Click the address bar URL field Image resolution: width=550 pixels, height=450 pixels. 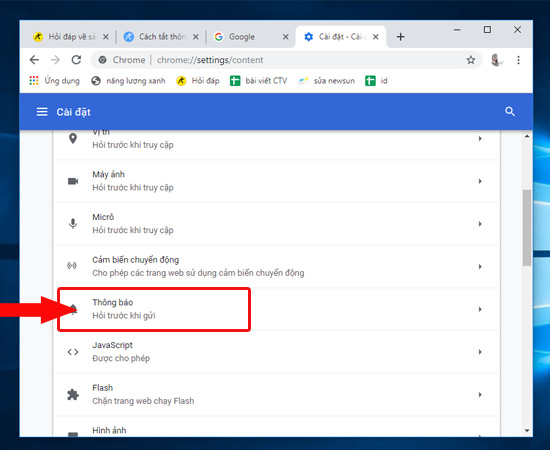(286, 60)
